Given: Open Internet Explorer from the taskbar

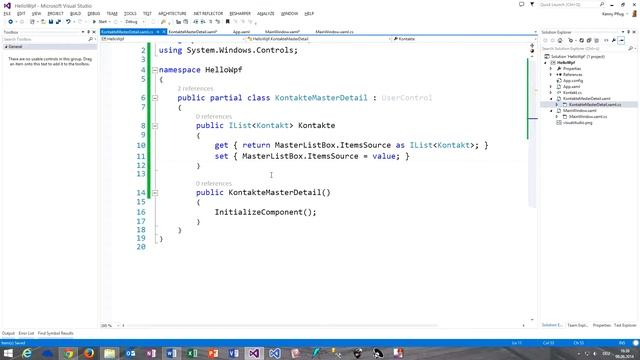Looking at the screenshot, I should coord(27,353).
